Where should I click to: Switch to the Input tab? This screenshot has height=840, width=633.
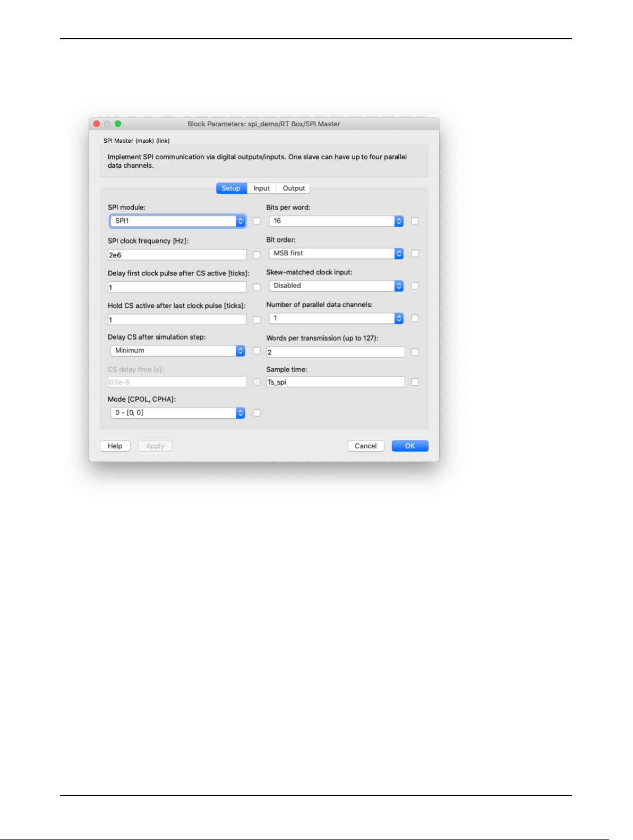[261, 188]
